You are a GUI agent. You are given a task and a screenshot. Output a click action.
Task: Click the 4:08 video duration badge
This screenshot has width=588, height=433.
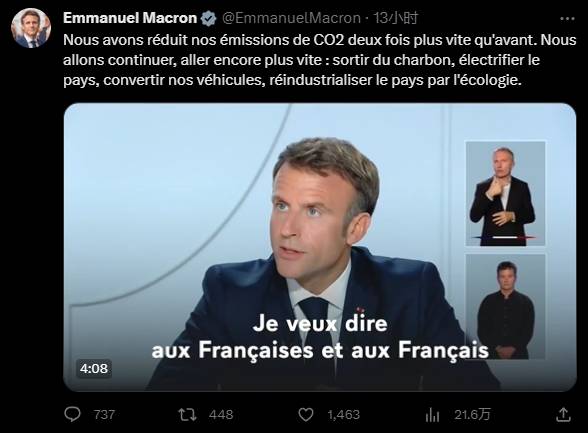[x=94, y=369]
